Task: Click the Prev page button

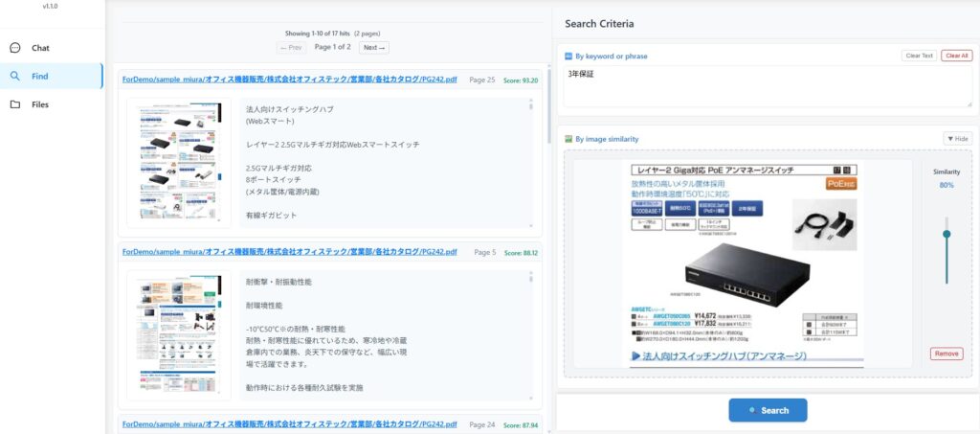Action: pos(292,47)
